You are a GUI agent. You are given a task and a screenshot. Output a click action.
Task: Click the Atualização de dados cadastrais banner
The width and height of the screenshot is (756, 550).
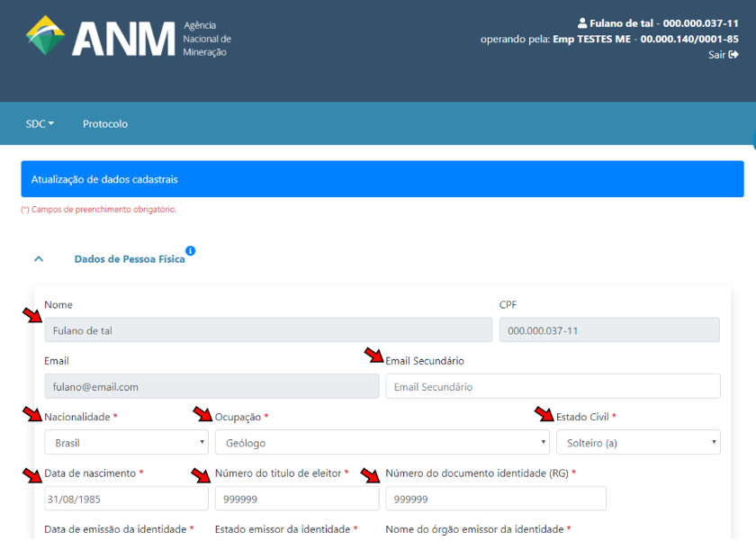tap(382, 179)
